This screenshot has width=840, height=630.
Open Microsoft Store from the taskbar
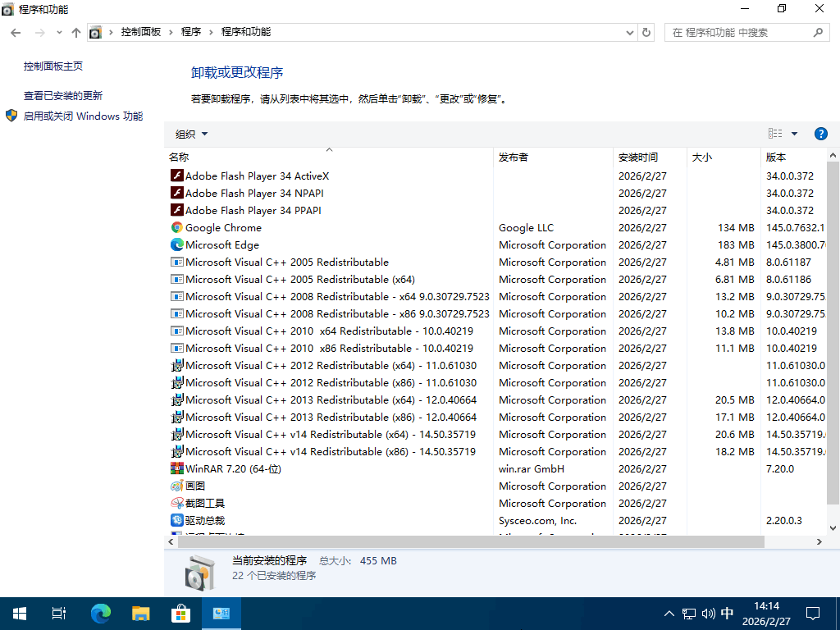[x=180, y=613]
